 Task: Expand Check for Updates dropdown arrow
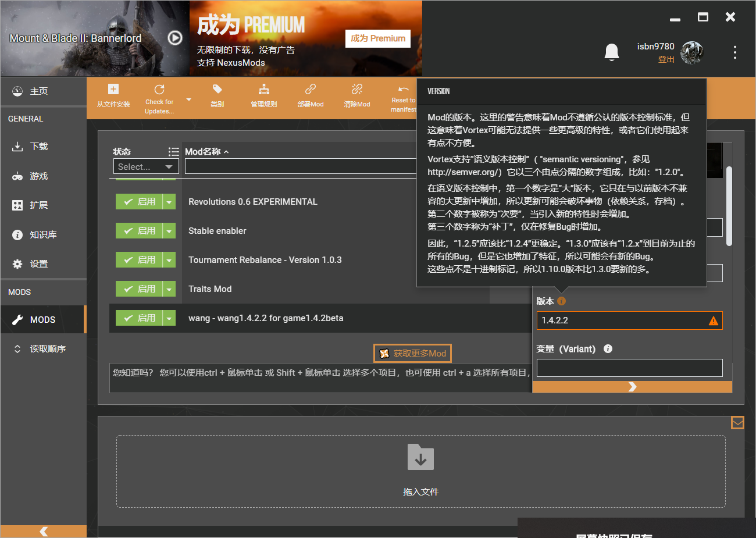tap(188, 99)
